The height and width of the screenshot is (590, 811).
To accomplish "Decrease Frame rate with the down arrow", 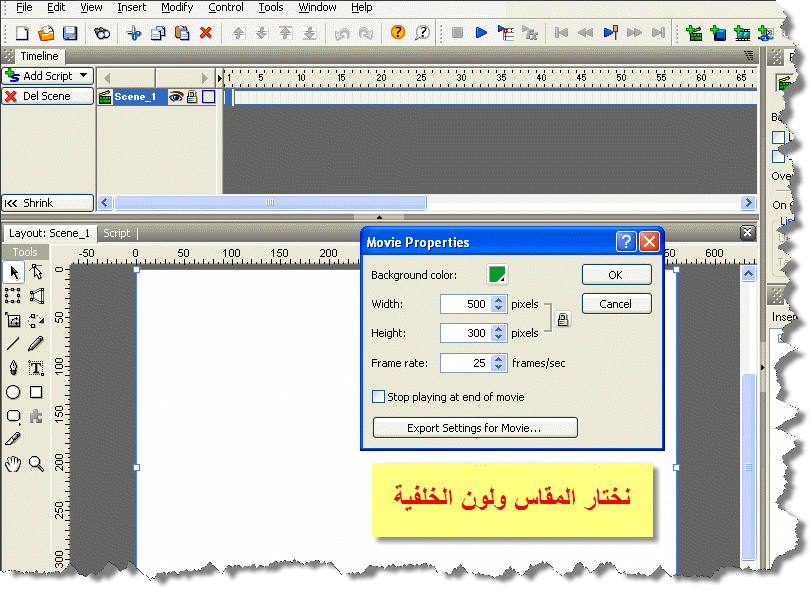I will point(498,368).
